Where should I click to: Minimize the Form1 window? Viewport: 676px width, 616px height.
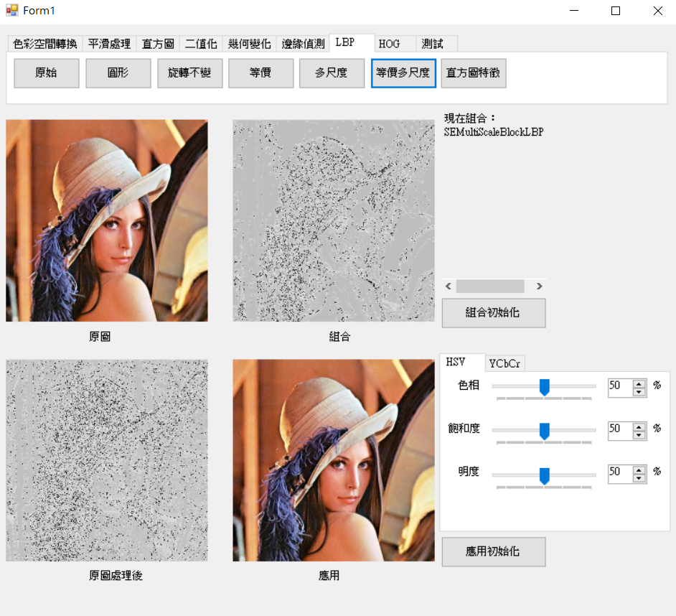(x=574, y=11)
